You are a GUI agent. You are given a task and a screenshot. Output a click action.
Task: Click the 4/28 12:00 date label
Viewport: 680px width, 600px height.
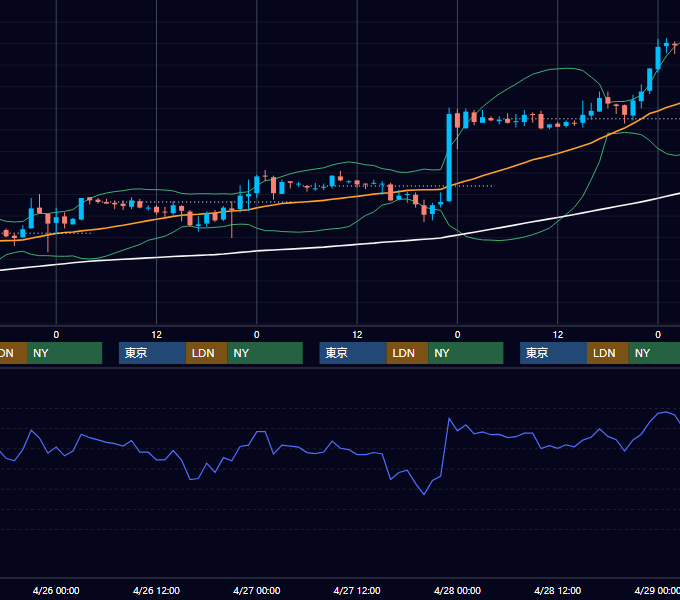557,590
